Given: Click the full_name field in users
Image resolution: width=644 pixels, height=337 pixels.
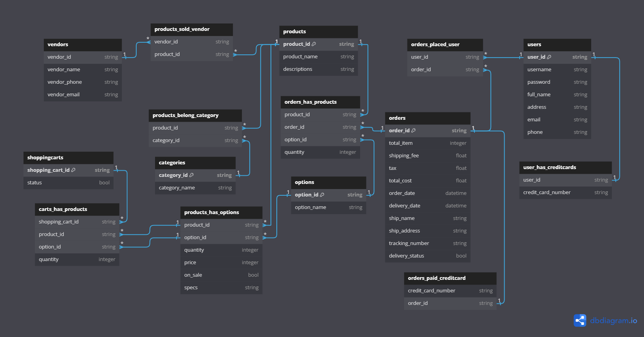Looking at the screenshot, I should pos(557,95).
